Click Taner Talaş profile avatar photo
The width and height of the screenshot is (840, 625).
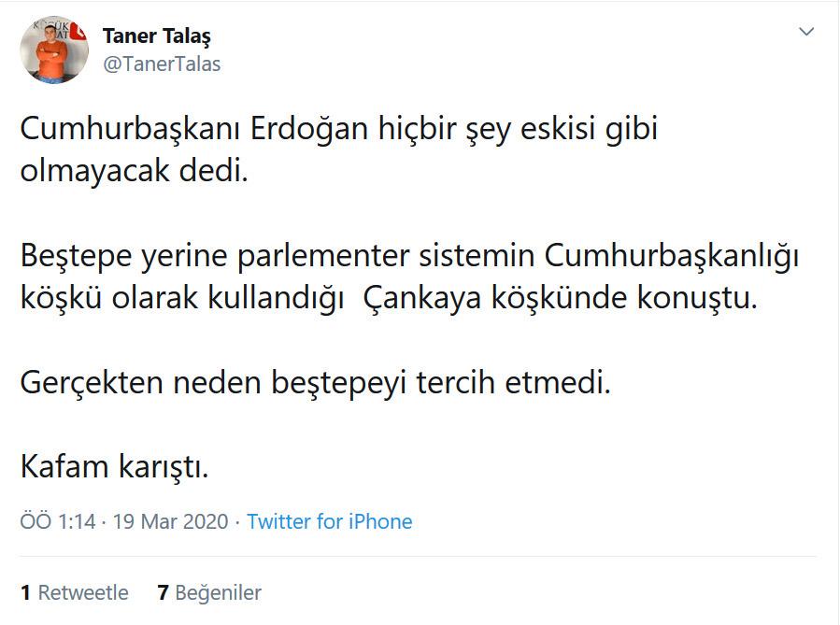click(53, 50)
